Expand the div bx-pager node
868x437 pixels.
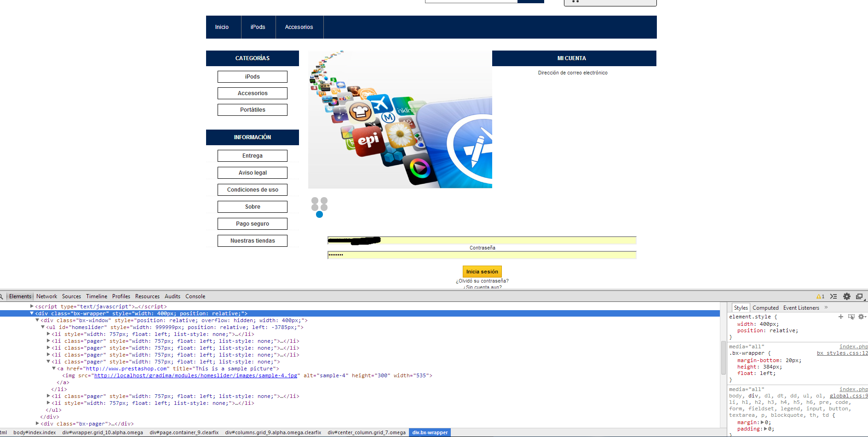(x=37, y=423)
